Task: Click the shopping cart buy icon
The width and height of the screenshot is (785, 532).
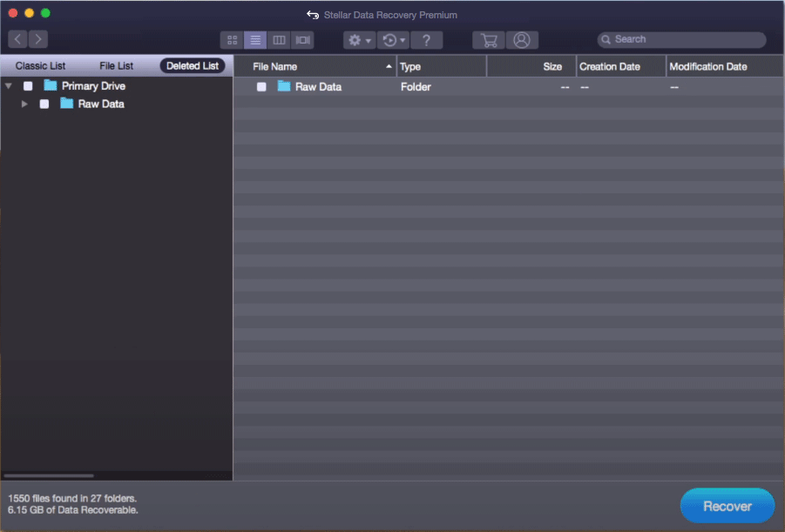Action: pyautogui.click(x=489, y=40)
